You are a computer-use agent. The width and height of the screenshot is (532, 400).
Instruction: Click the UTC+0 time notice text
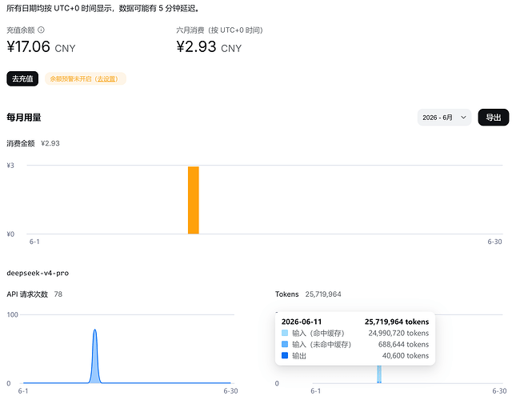103,8
